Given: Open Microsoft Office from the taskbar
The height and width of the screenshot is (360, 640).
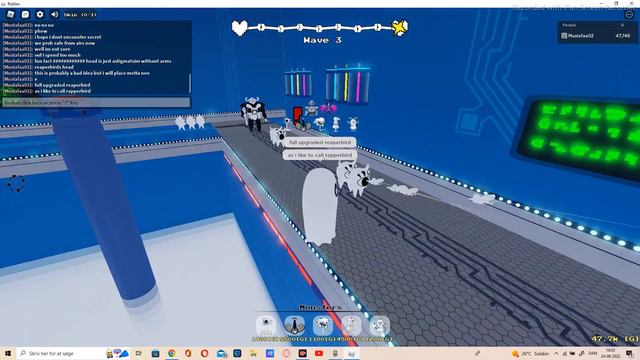Looking at the screenshot, I should tap(188, 353).
